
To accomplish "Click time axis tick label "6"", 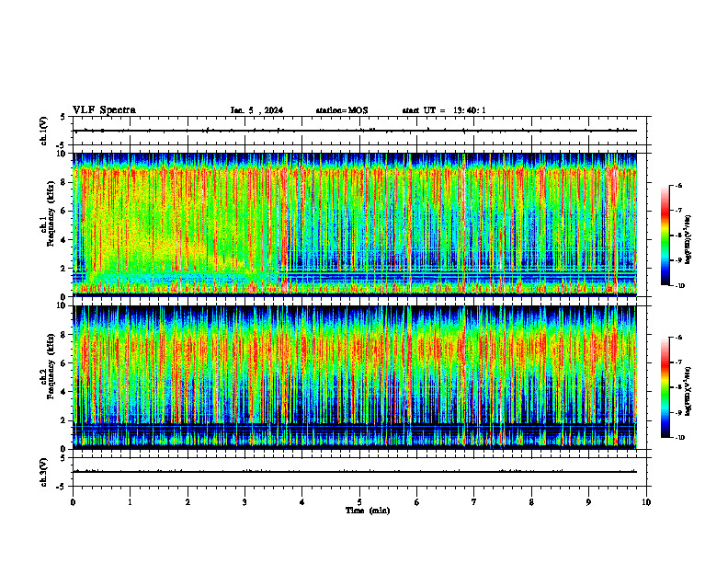I will (417, 502).
